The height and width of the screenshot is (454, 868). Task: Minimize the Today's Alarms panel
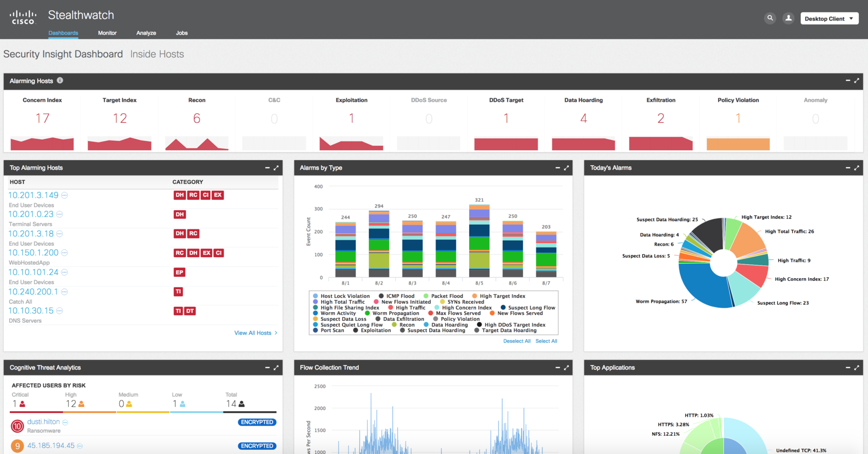pyautogui.click(x=848, y=168)
